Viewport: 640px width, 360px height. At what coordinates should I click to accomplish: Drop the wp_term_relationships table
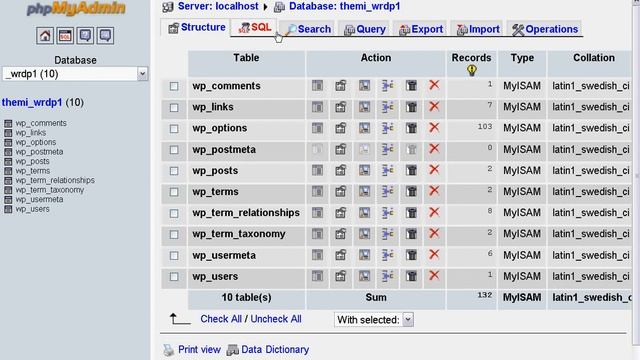click(x=434, y=212)
